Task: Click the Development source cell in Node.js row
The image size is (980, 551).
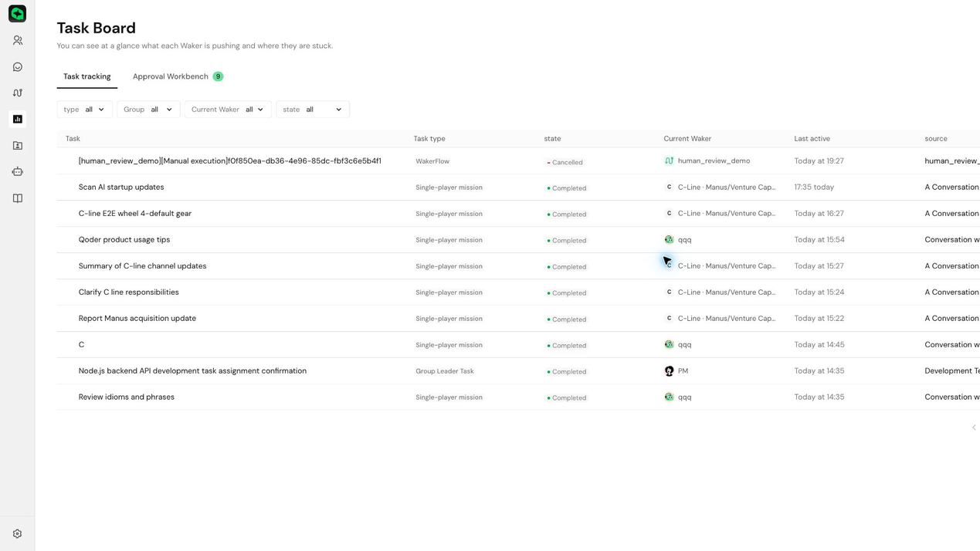Action: tap(951, 371)
